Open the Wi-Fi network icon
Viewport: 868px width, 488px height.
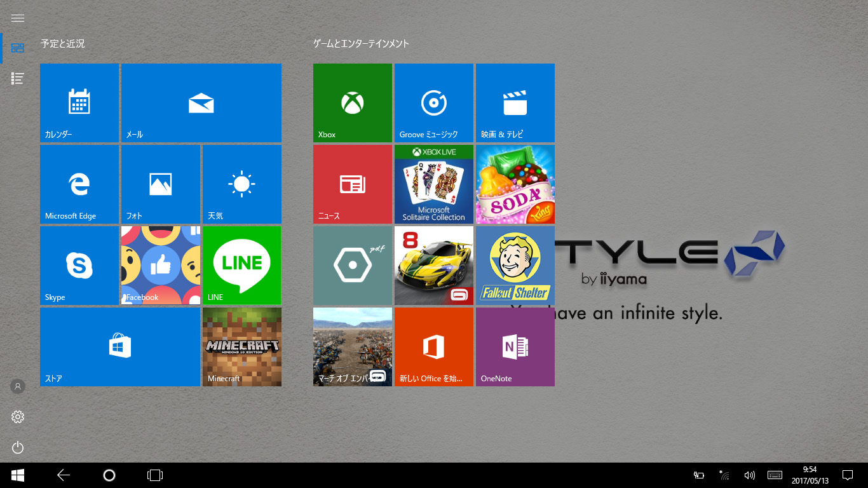tap(724, 475)
